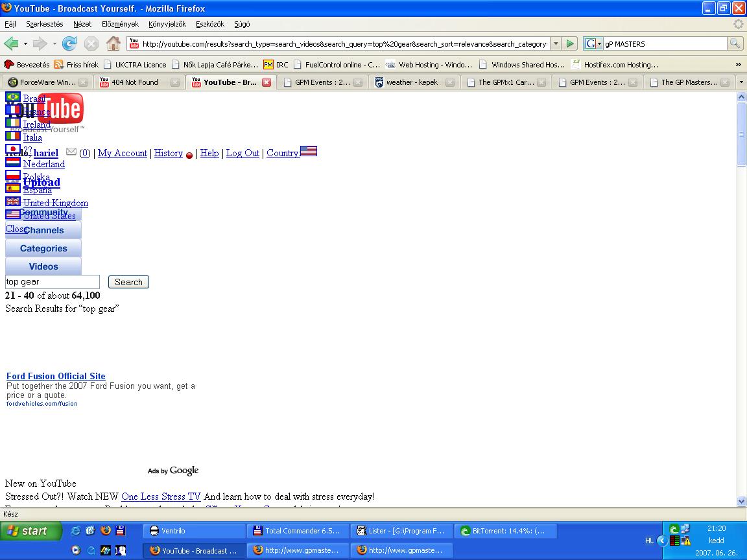Open Total Commander from the taskbar

(x=298, y=530)
